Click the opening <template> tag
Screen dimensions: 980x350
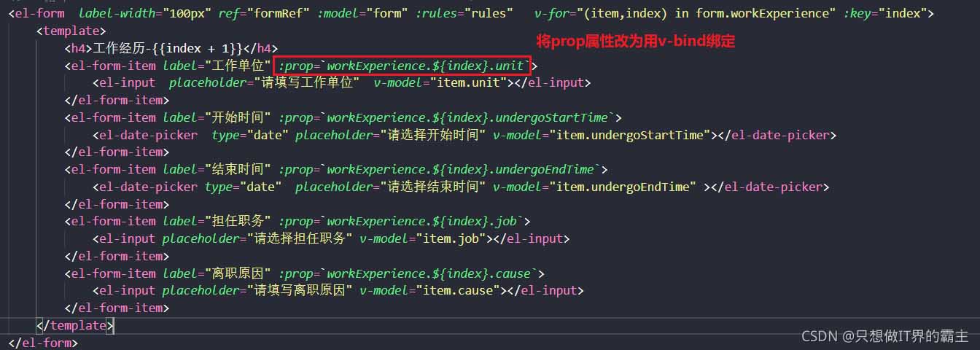(x=71, y=31)
